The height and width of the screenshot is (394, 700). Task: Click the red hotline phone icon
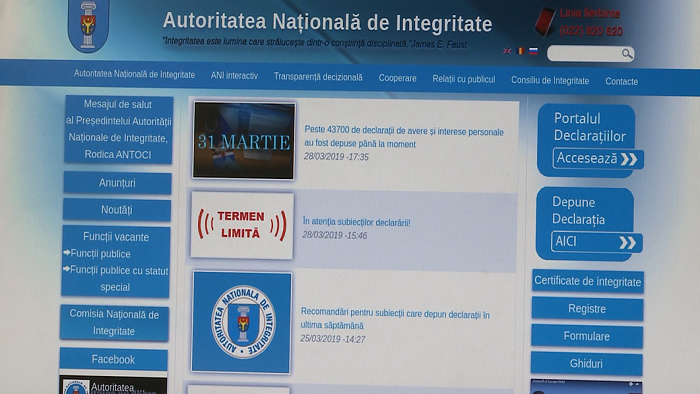[545, 22]
